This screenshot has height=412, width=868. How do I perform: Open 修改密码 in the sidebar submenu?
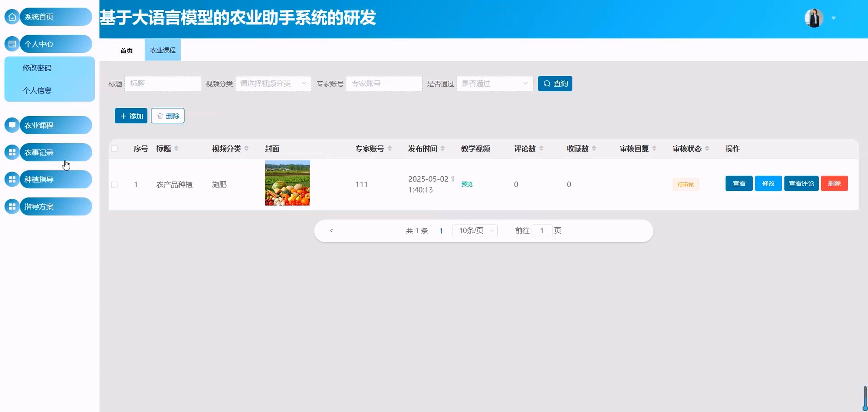37,68
